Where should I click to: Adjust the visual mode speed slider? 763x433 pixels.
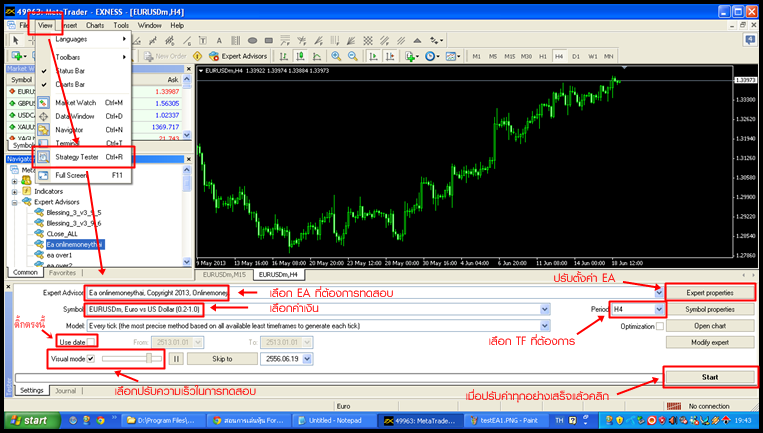coord(149,359)
